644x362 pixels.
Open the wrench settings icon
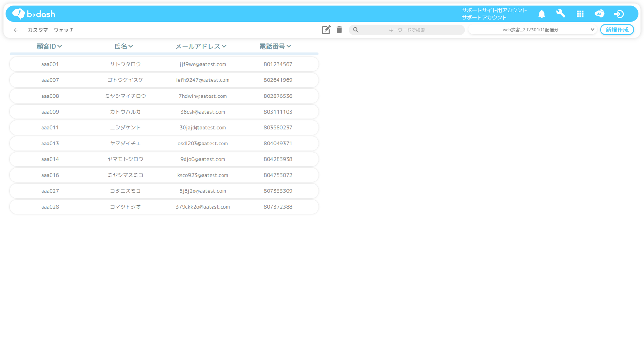[x=561, y=14]
